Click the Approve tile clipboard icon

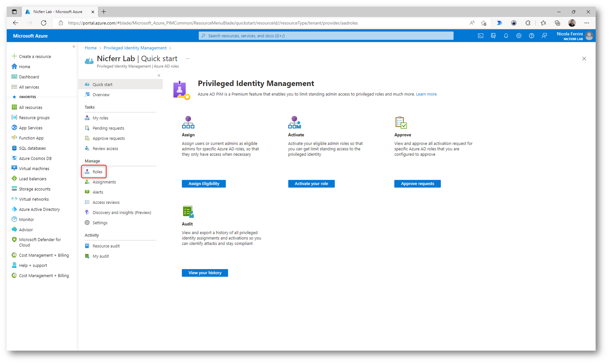click(x=401, y=122)
